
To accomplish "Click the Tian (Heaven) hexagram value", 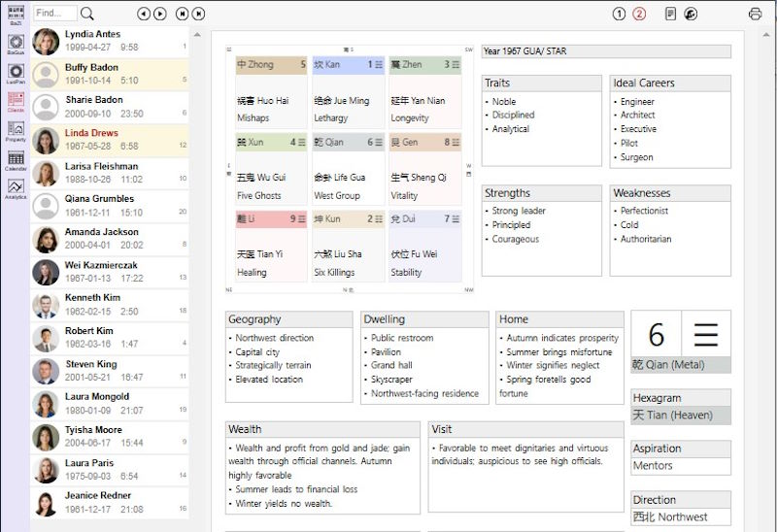I will coord(681,416).
